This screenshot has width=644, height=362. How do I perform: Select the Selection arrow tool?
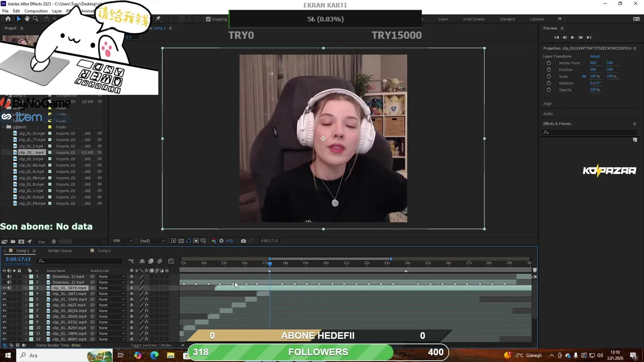(x=19, y=19)
